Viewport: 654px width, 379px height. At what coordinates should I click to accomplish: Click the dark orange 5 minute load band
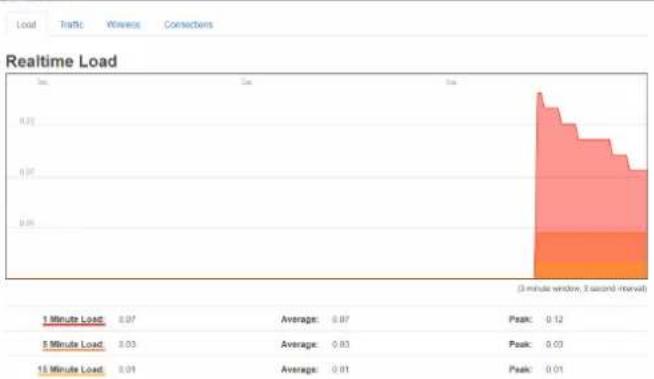coord(591,247)
